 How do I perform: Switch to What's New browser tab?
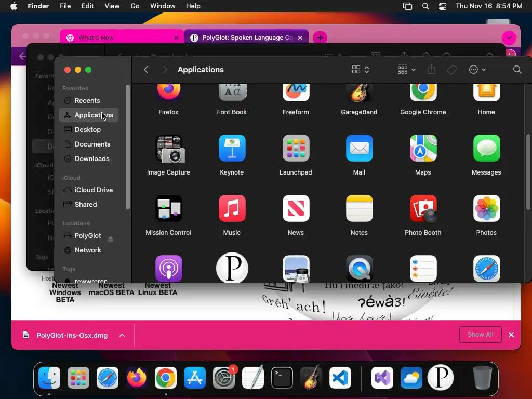122,37
